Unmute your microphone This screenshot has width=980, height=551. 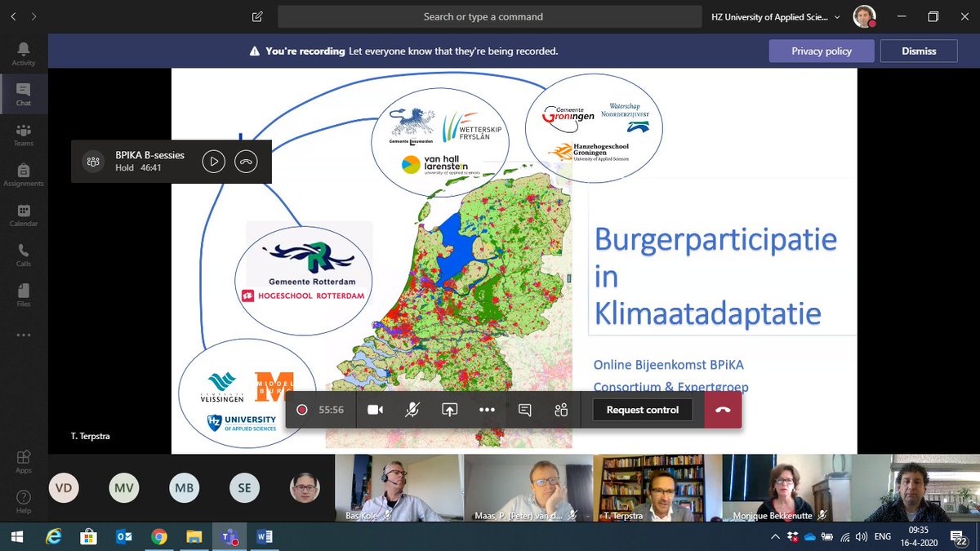tap(412, 409)
